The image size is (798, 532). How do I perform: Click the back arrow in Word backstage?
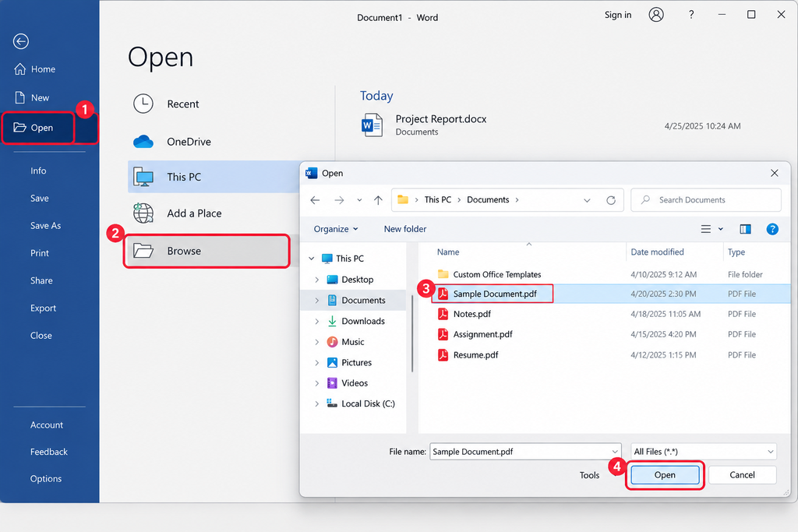[x=21, y=41]
